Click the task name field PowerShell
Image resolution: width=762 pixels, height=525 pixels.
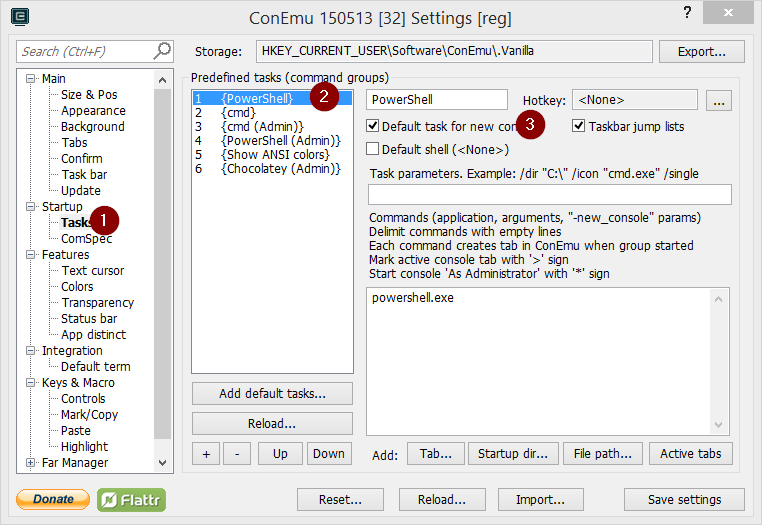coord(437,100)
